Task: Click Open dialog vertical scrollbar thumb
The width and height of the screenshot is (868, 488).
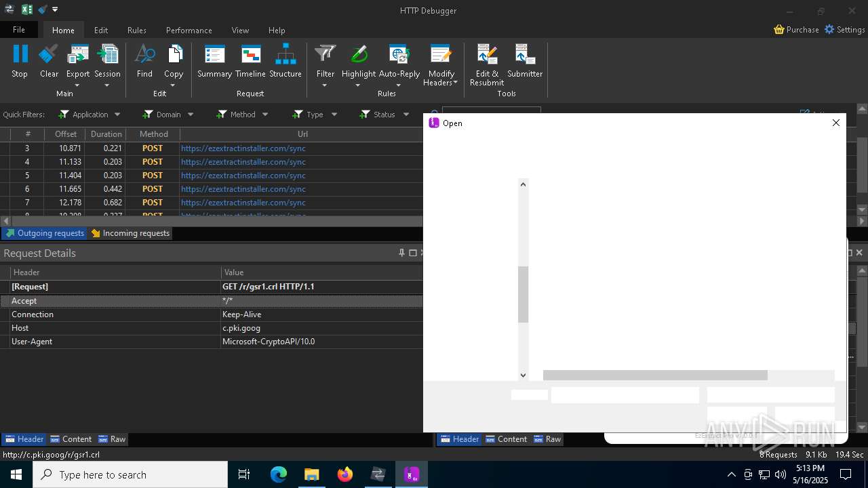Action: (x=523, y=294)
